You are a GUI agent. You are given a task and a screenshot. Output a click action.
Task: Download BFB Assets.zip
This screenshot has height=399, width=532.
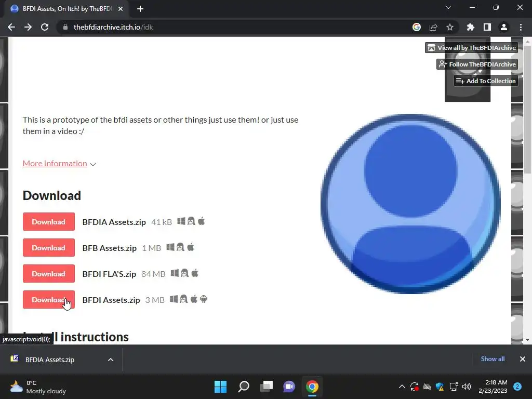[48, 248]
